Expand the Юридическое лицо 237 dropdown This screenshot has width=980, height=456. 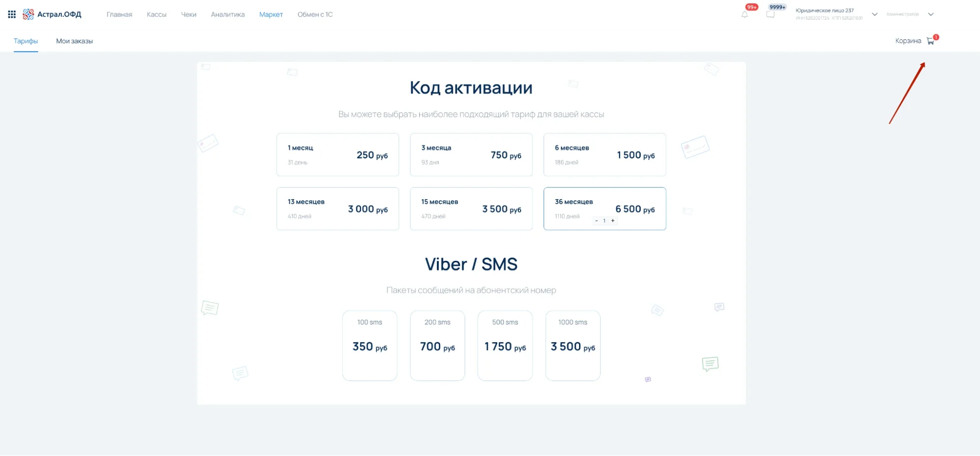(874, 14)
